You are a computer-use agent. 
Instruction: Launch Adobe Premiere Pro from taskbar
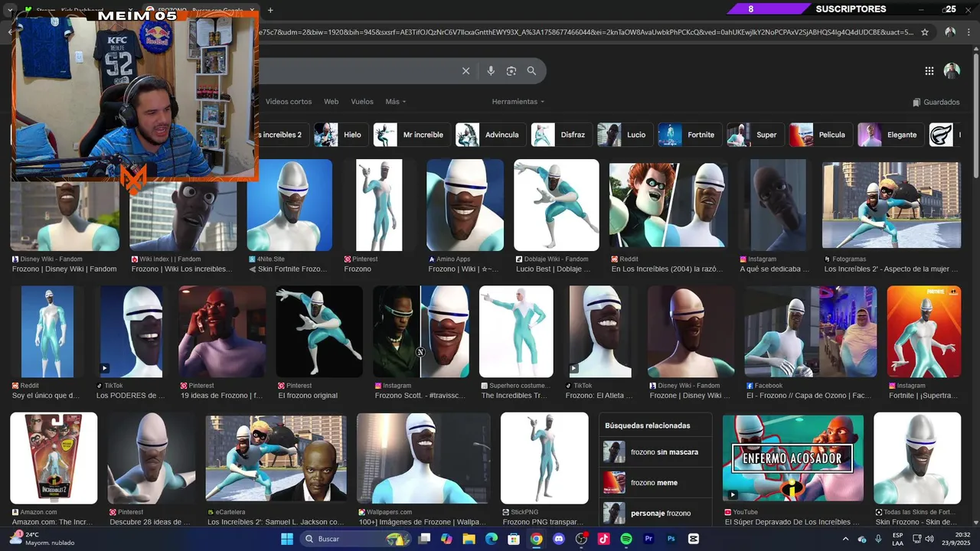648,539
